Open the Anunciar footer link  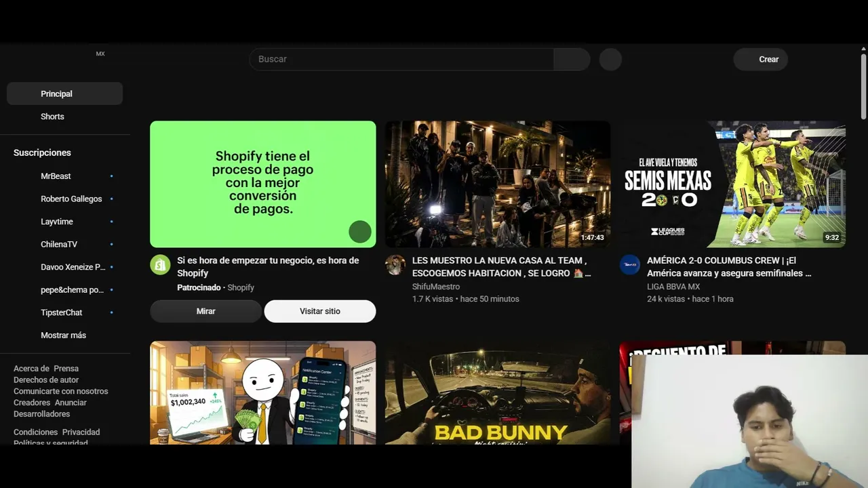71,403
